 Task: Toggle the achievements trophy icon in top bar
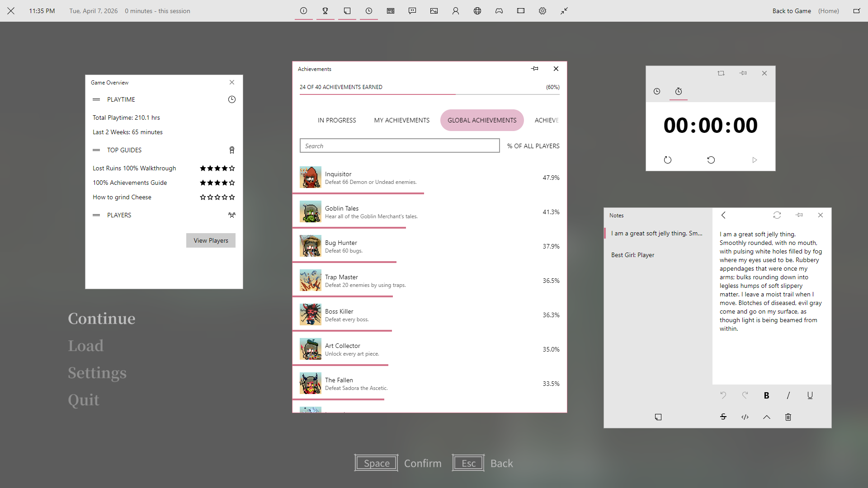pyautogui.click(x=325, y=11)
